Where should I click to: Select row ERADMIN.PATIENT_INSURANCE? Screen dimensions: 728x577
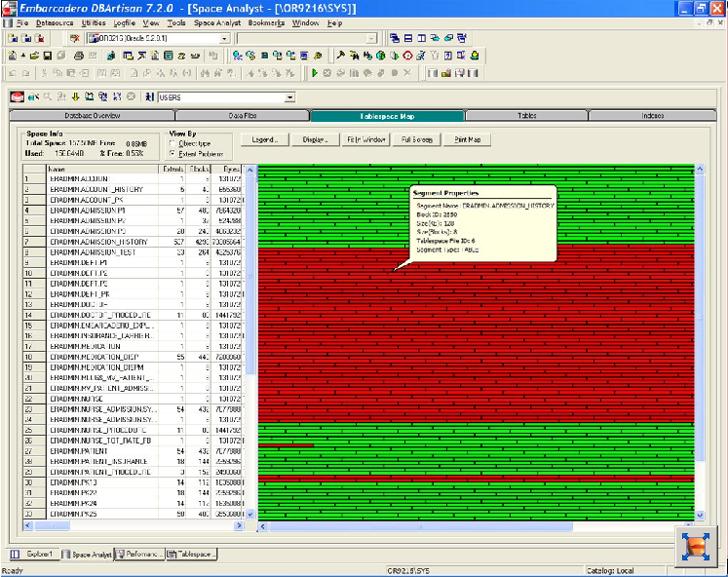pos(134,461)
